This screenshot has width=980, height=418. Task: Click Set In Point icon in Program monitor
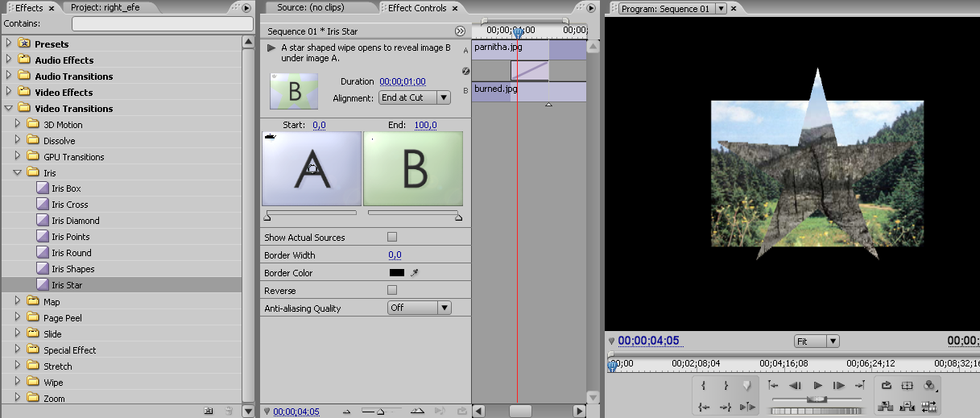pos(704,385)
